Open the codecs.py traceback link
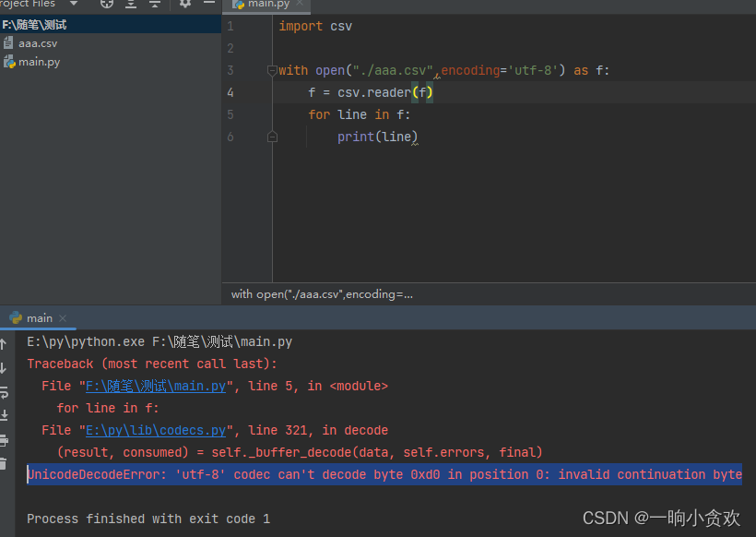The width and height of the screenshot is (756, 537). click(155, 430)
